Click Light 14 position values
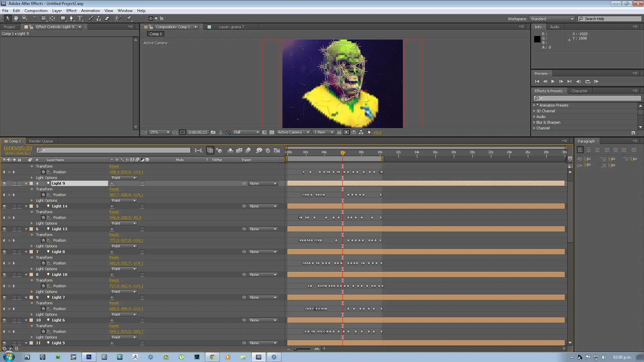Screen dimensions: 644x362 click(x=125, y=218)
